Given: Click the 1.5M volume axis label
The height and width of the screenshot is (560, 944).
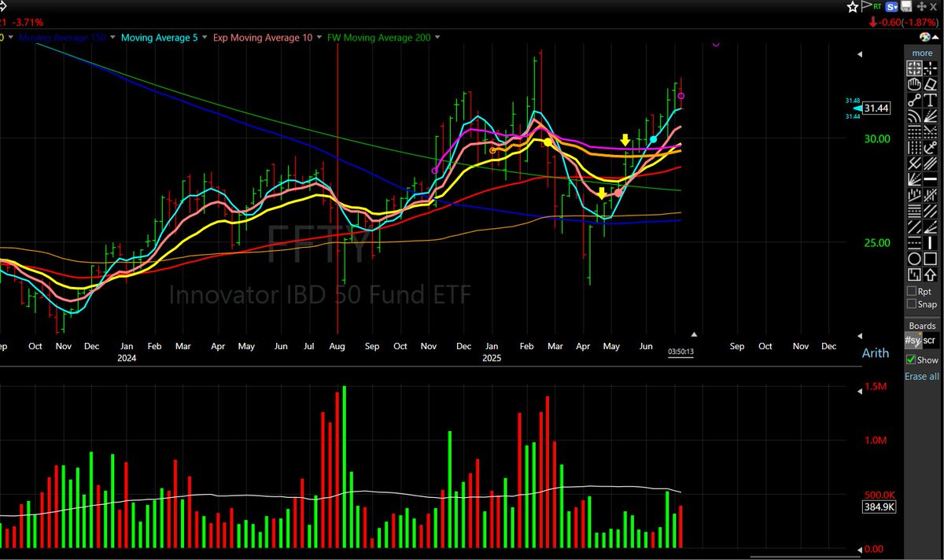Looking at the screenshot, I should click(876, 389).
